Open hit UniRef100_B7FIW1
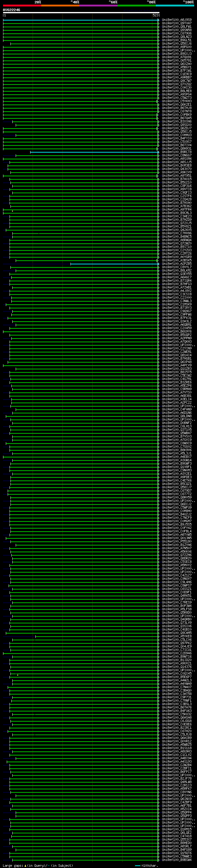 click(177, 71)
